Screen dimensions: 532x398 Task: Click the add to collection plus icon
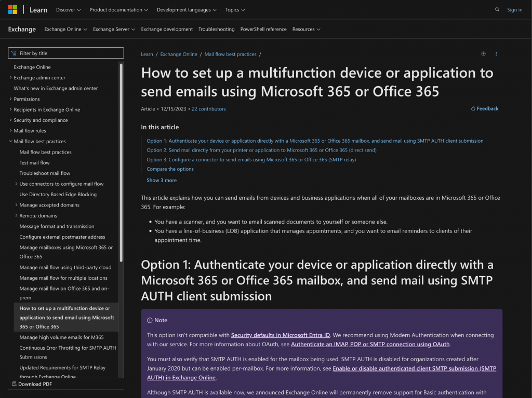(483, 54)
